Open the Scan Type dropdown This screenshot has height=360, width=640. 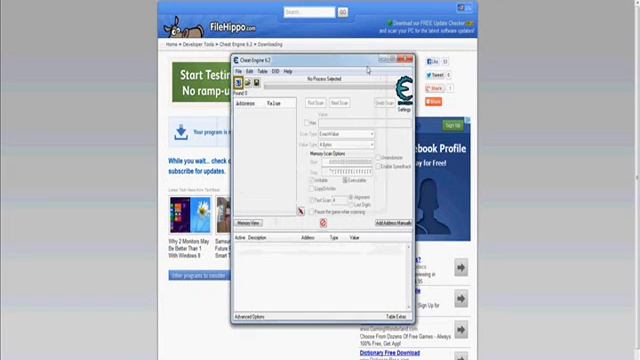(346, 134)
